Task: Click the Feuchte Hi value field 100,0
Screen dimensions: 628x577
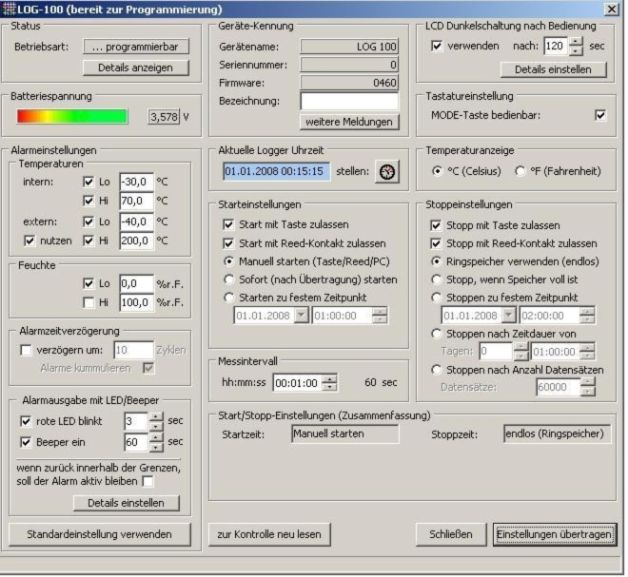Action: point(136,302)
